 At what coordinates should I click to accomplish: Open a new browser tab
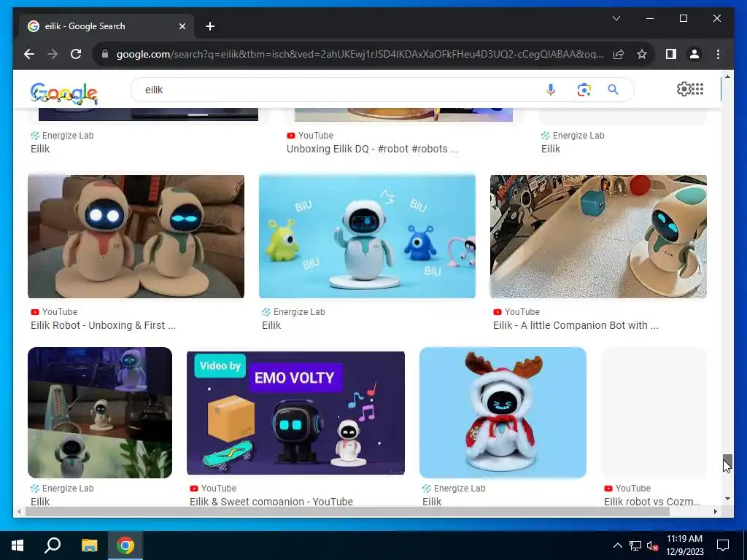210,27
